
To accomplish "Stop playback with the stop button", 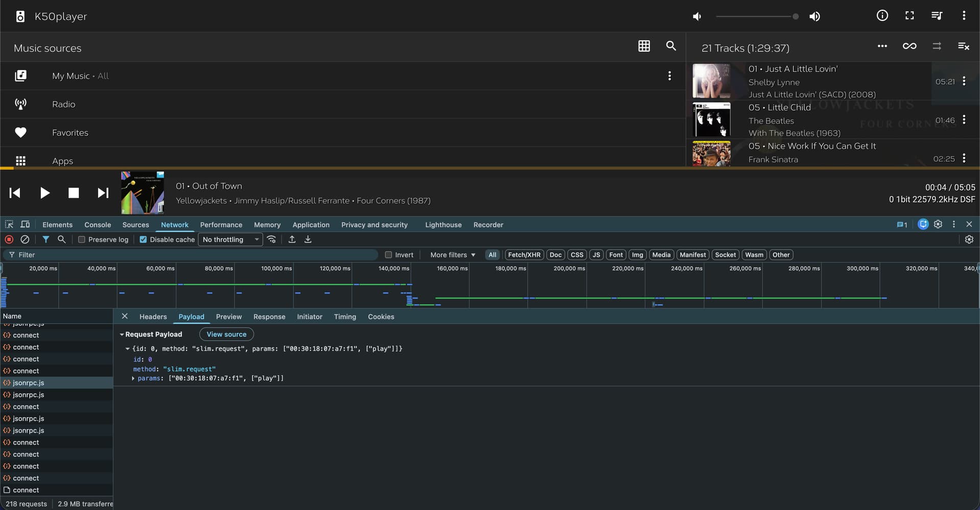I will (73, 193).
